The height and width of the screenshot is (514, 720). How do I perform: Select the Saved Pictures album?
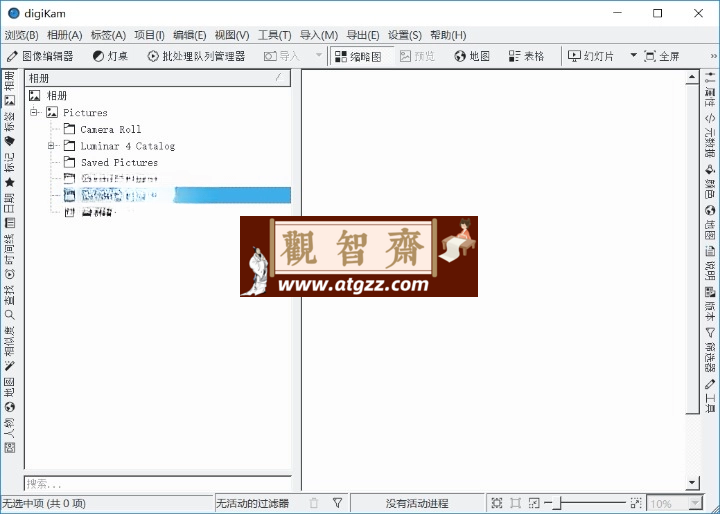tap(119, 162)
